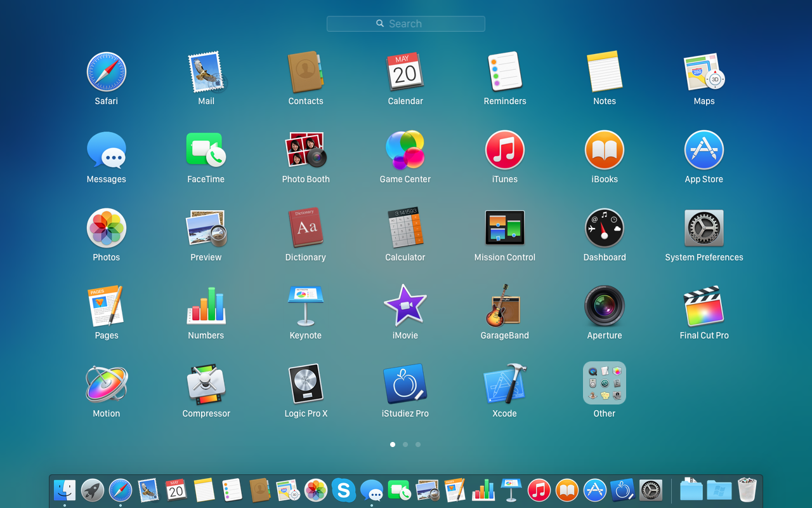Launch the Compressor app

206,384
